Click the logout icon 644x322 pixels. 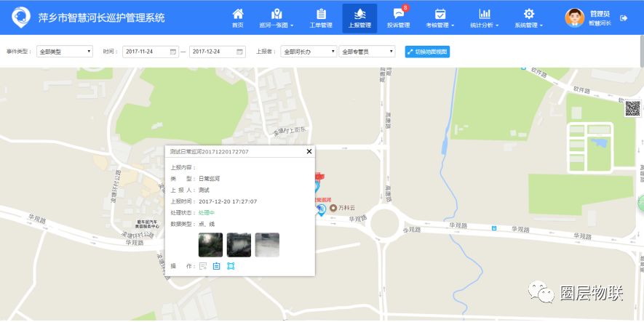click(624, 18)
